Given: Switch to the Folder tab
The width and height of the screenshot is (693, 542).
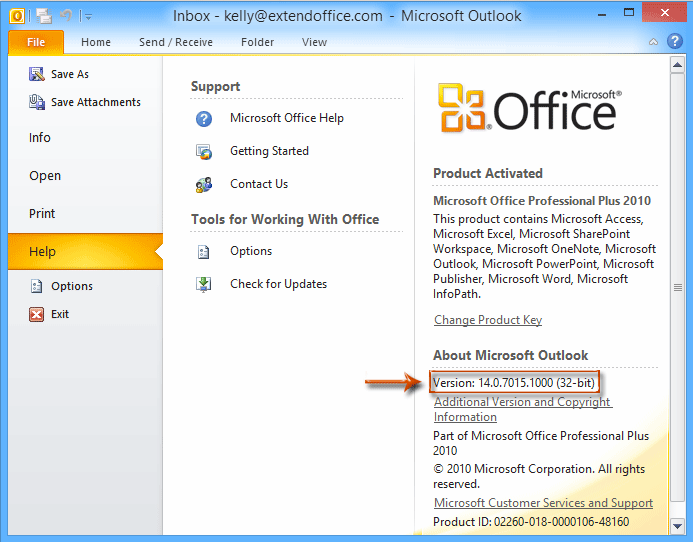Looking at the screenshot, I should pyautogui.click(x=258, y=42).
